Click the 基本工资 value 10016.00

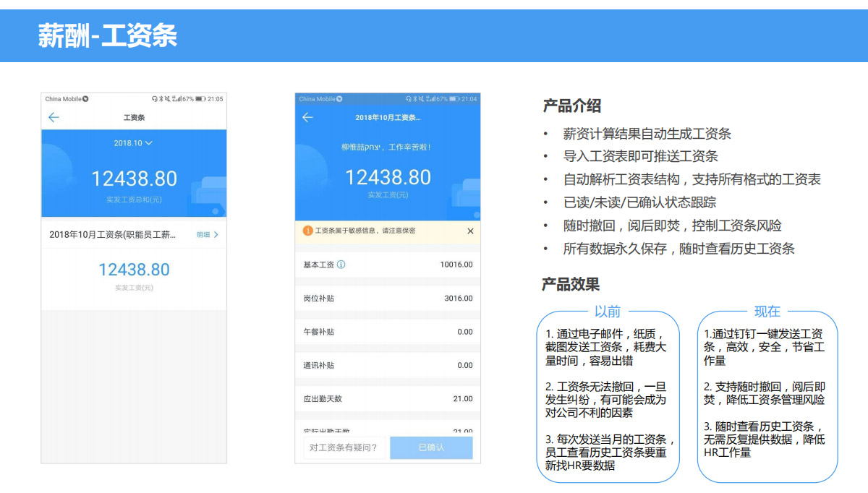click(x=456, y=265)
